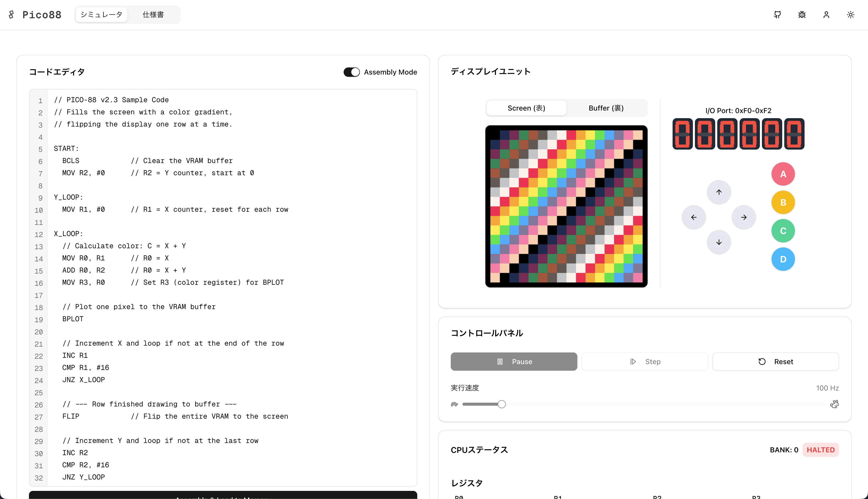Switch to the 仕様書 tab
Viewport: 868px width, 499px height.
[153, 15]
